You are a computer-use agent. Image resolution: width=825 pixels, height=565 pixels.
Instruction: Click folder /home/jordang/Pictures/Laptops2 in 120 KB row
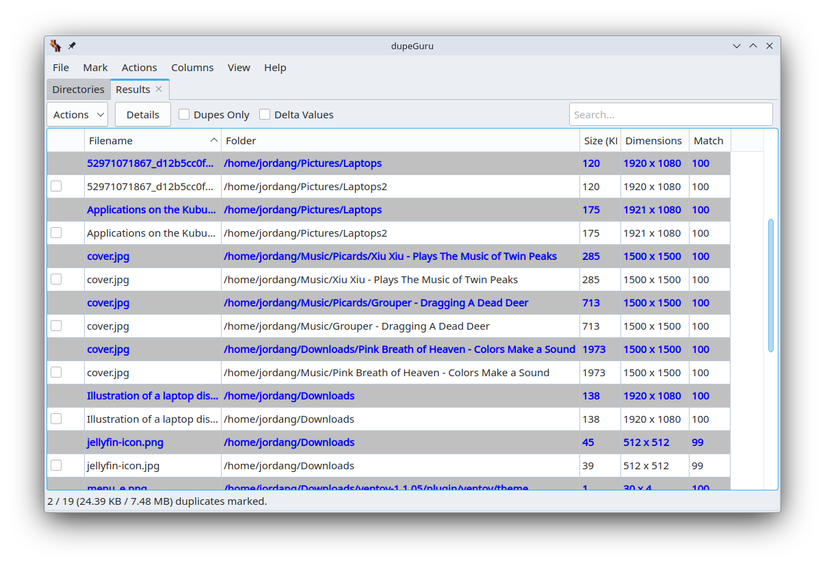click(305, 187)
